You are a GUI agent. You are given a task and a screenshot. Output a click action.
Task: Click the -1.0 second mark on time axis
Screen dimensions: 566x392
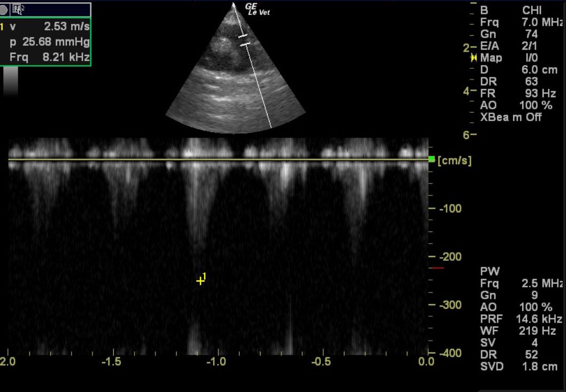(x=216, y=362)
